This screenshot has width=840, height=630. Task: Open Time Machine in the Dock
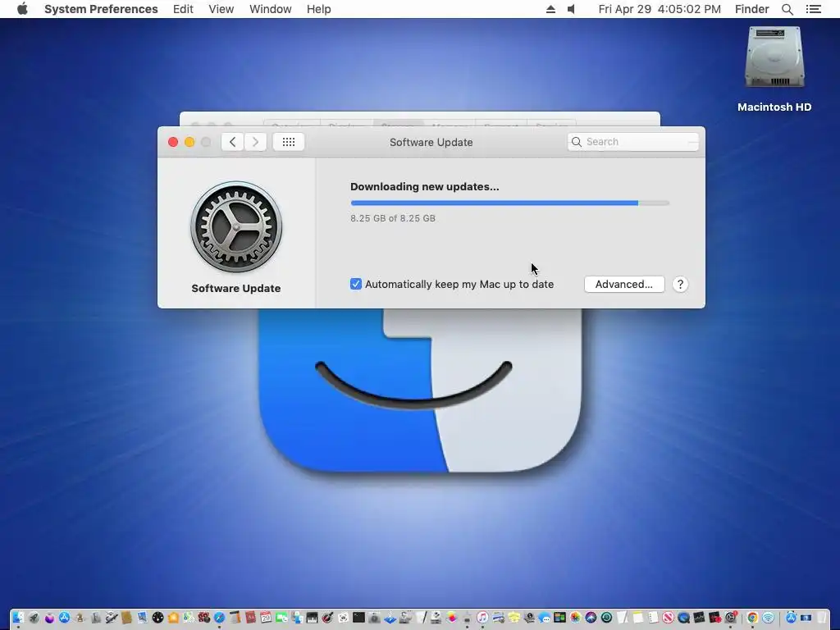coord(606,618)
